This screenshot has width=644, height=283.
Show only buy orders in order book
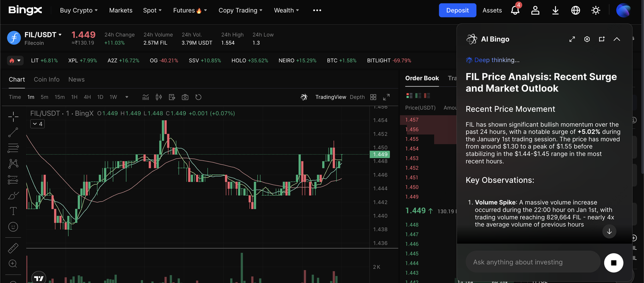click(x=418, y=96)
